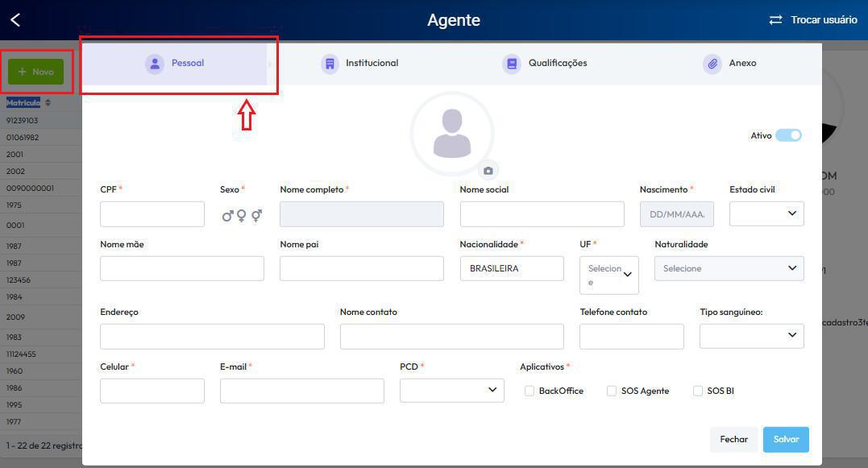Open the Tipo sanguíneo dropdown
The width and height of the screenshot is (868, 468).
(x=752, y=337)
